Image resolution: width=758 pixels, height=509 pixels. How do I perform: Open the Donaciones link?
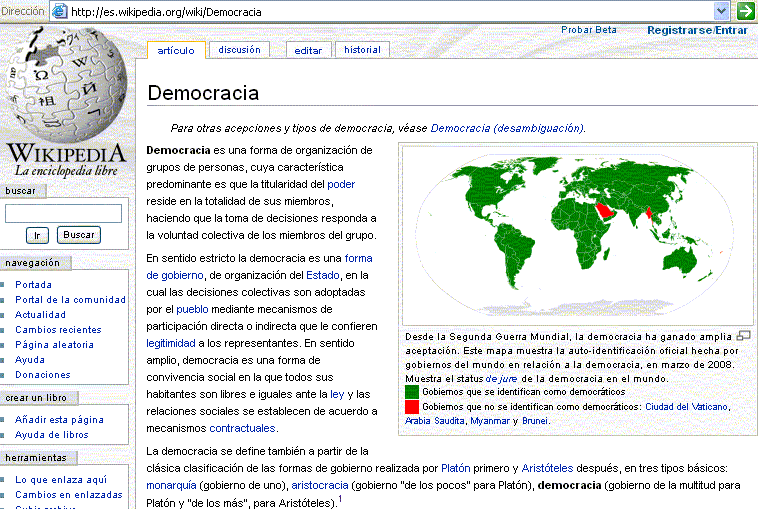click(x=43, y=375)
